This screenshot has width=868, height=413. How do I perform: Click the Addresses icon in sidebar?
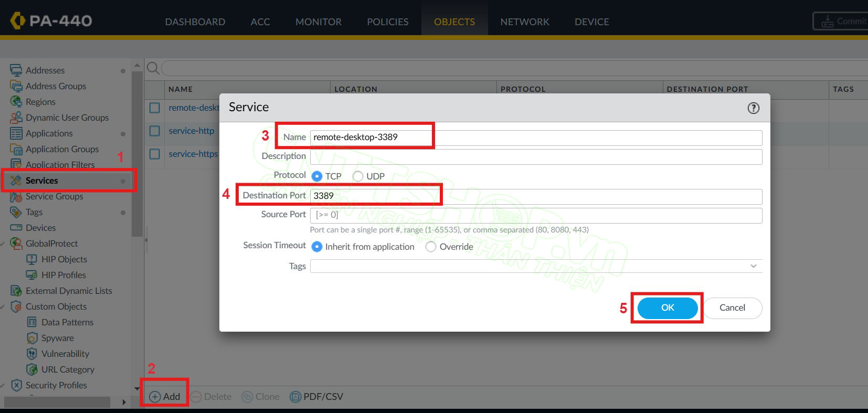pyautogui.click(x=16, y=70)
